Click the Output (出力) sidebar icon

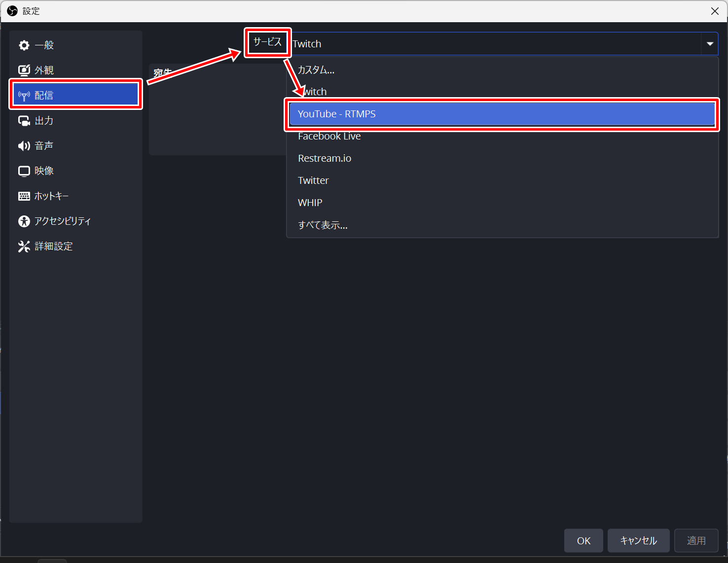click(x=24, y=121)
